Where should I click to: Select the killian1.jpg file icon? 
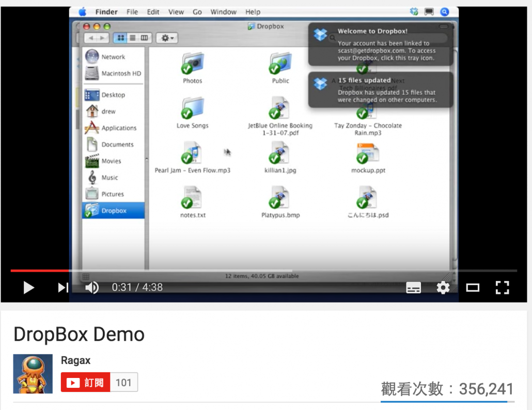coord(280,153)
